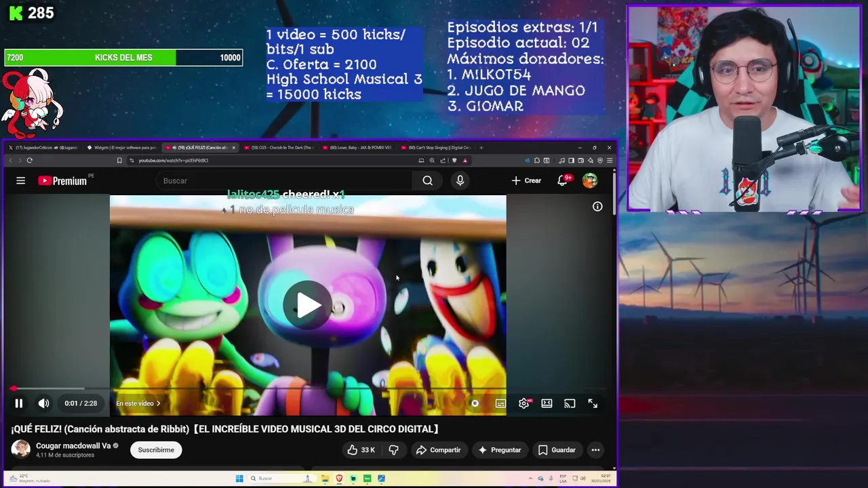Open Cougar macdowall Va channel link

(73, 446)
